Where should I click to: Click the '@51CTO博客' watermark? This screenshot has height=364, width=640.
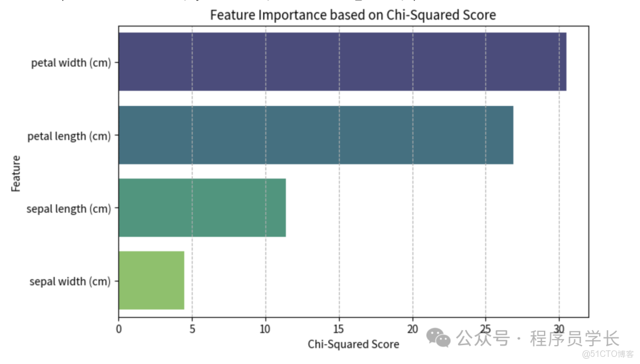click(608, 354)
